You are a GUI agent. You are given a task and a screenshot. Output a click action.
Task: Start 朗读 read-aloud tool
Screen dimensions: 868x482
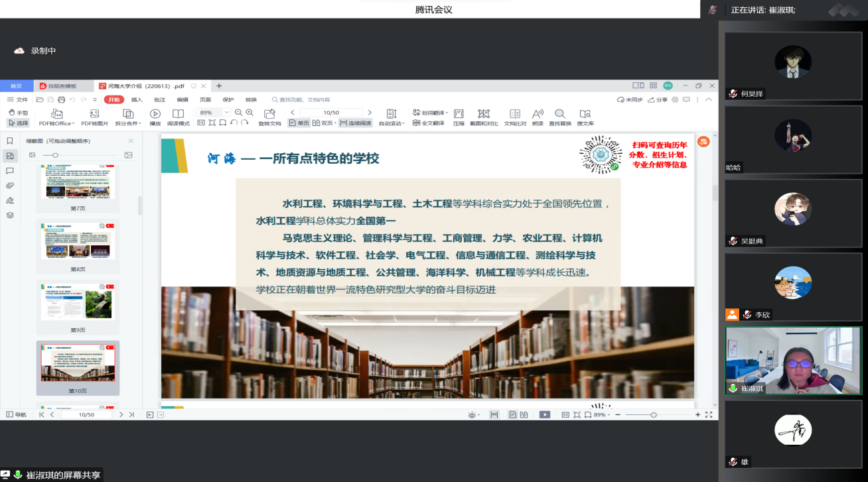click(x=538, y=117)
